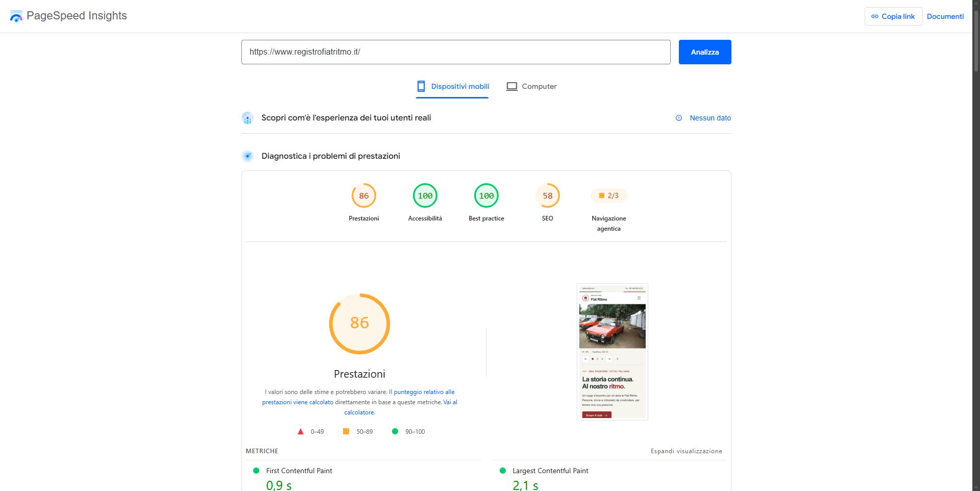
Task: Click the mobile phone icon
Action: pos(421,86)
